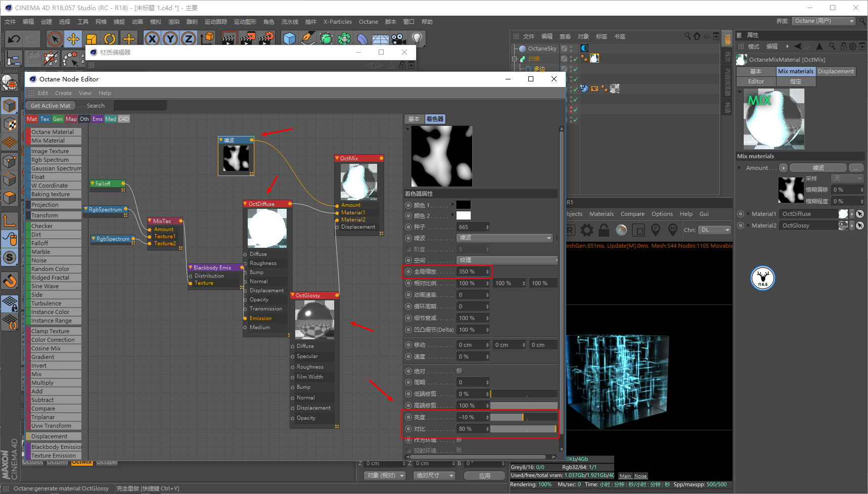Screen dimensions: 868x494
Task: Select the live selection arrow tool
Action: [x=55, y=39]
